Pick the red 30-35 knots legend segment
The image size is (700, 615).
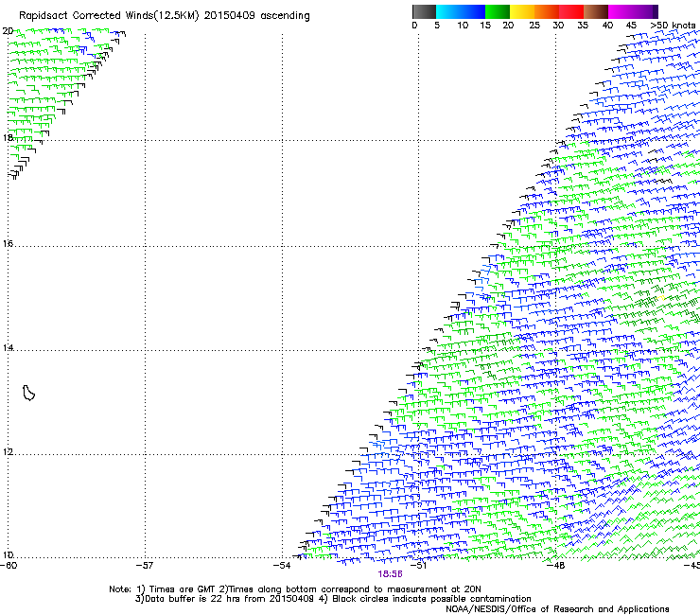point(571,11)
